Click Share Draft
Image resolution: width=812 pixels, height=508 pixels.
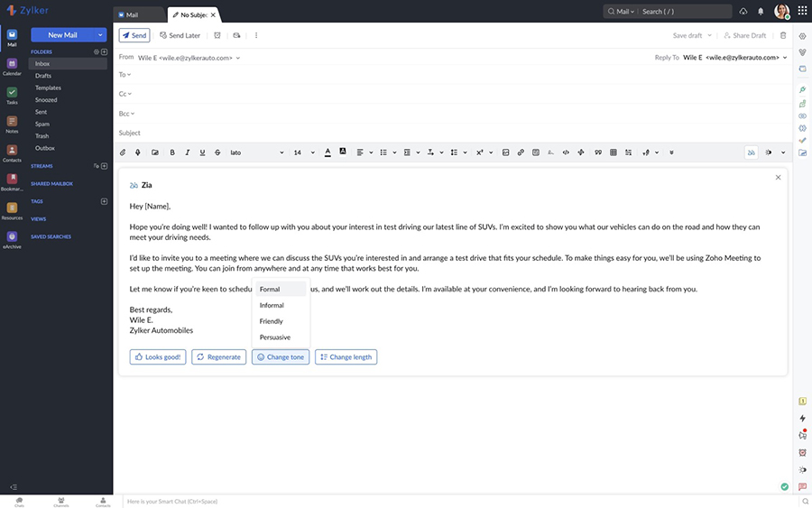coord(744,35)
